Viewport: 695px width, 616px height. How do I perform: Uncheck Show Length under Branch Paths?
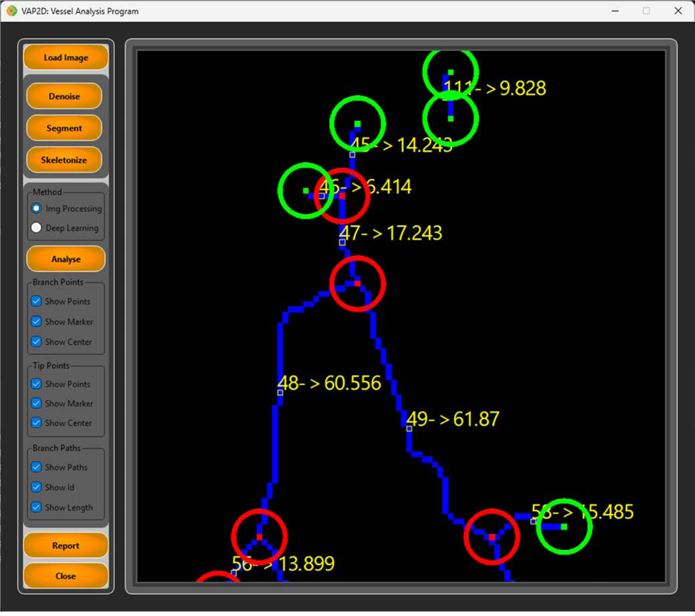[36, 507]
